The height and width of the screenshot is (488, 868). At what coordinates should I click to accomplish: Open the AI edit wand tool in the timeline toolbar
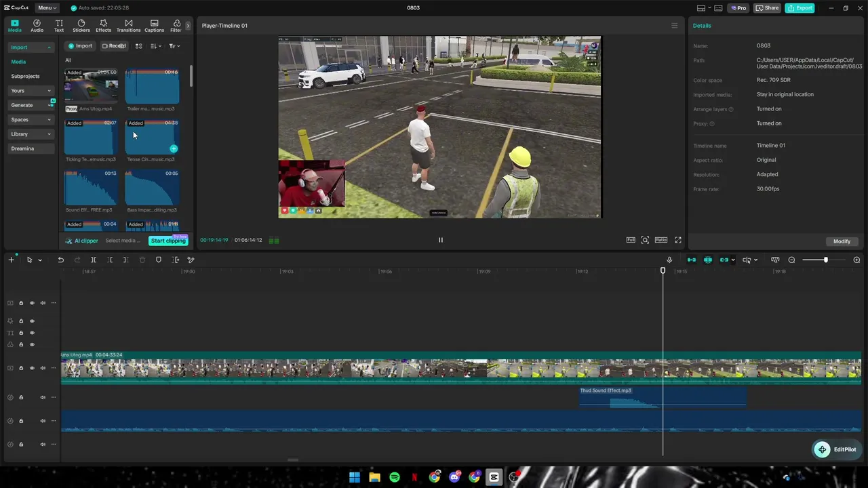click(x=191, y=260)
